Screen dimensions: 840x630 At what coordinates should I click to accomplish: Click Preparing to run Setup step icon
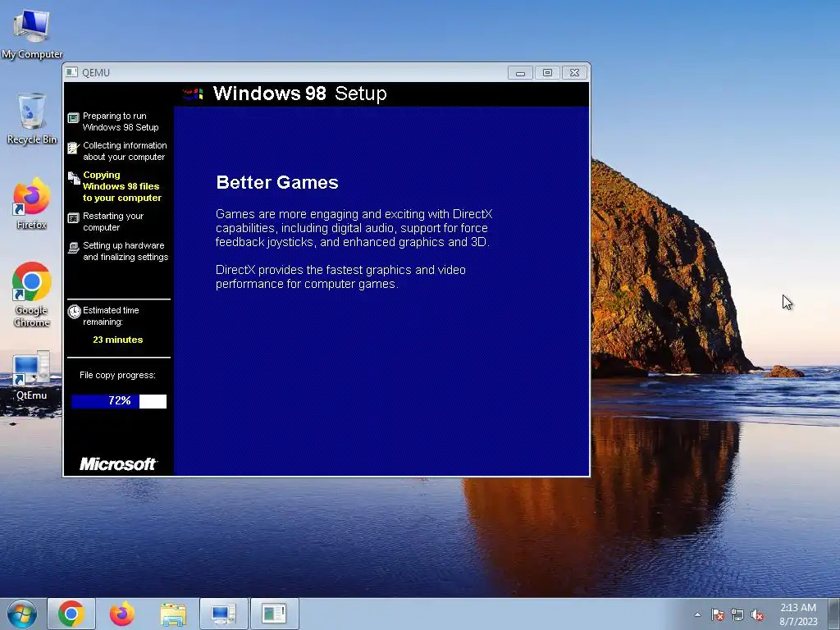click(x=73, y=117)
